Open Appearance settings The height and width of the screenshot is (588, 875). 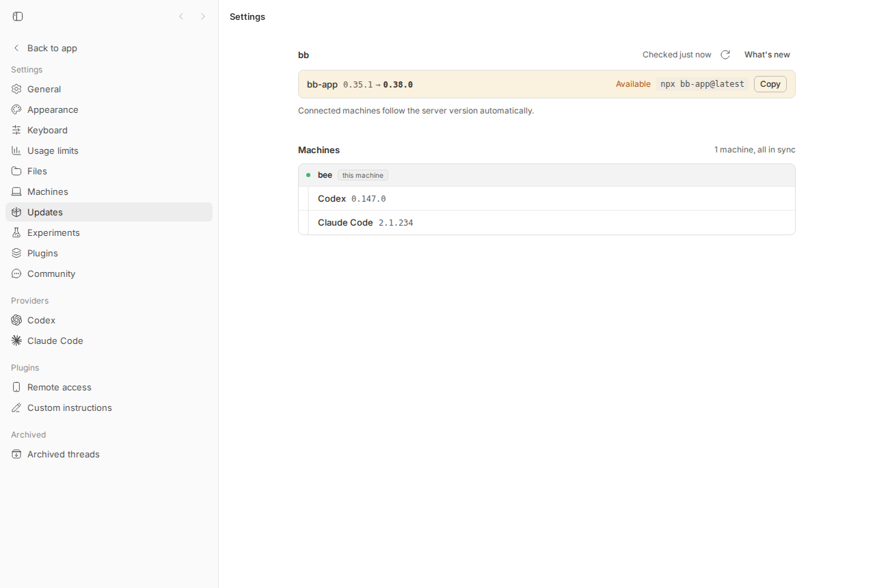[109, 109]
